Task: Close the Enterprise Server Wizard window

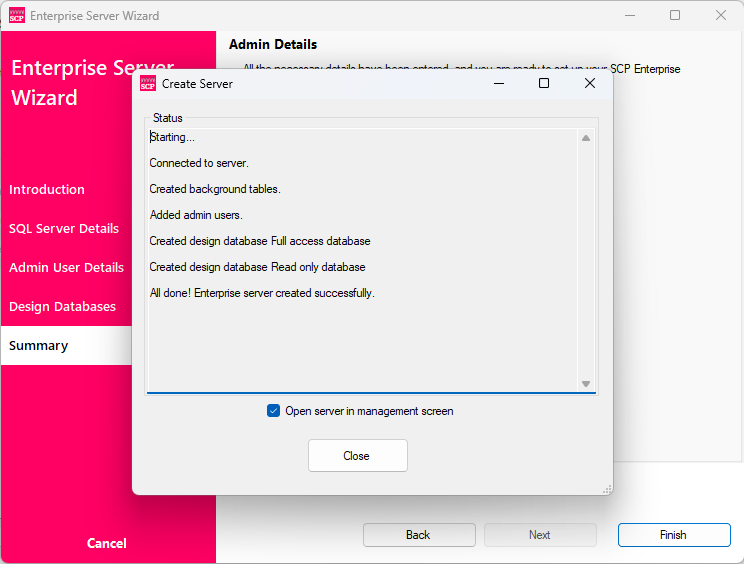Action: [x=721, y=16]
